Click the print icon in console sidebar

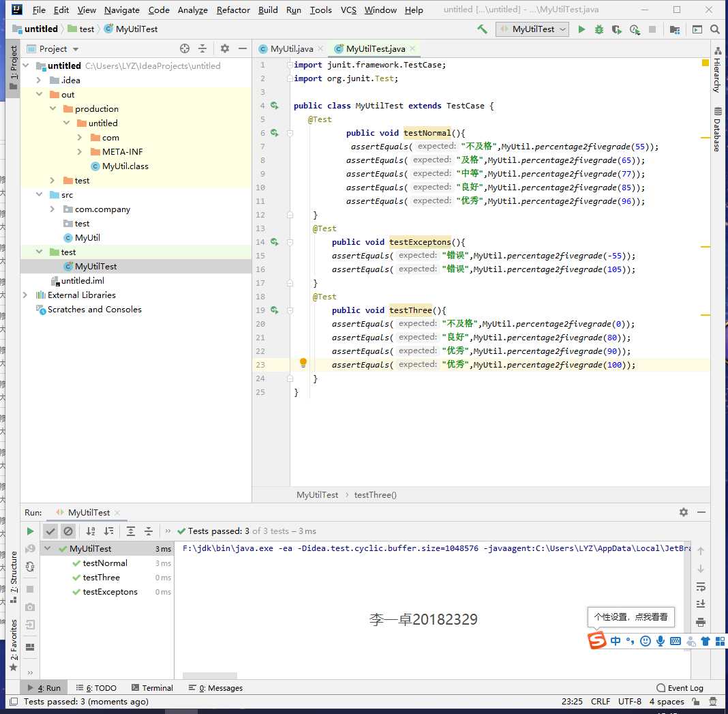[x=701, y=622]
